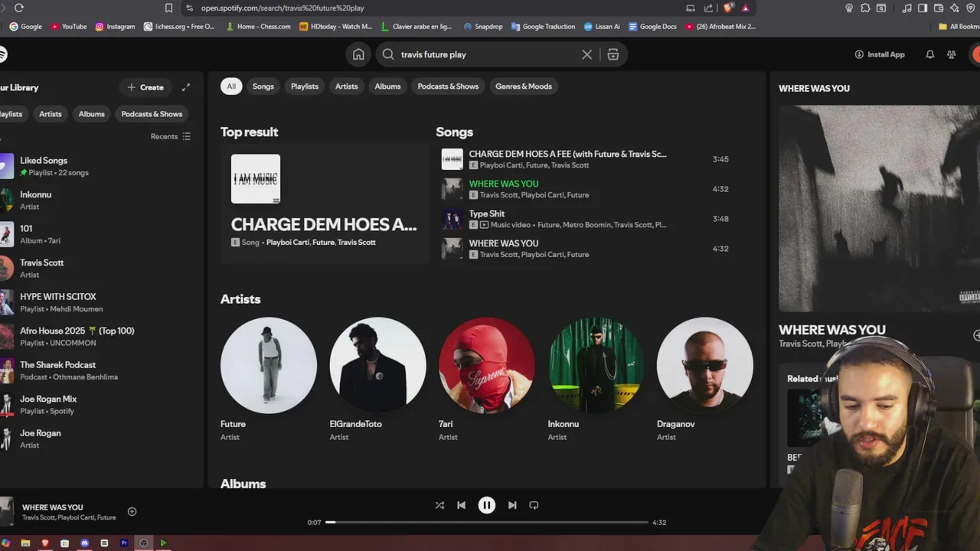Filter search results by Playlists

coord(305,86)
